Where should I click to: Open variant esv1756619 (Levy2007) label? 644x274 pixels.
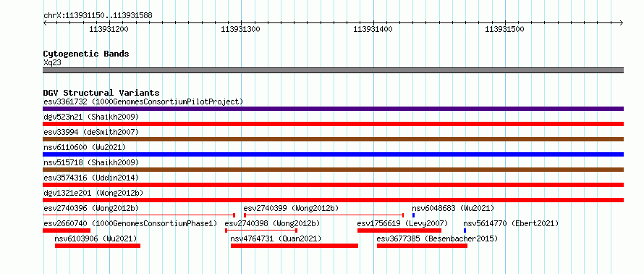click(x=402, y=223)
